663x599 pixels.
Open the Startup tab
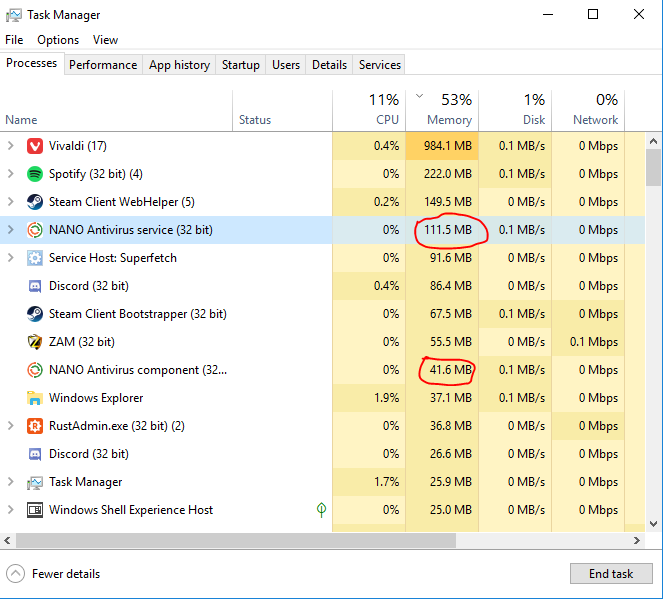click(x=240, y=65)
